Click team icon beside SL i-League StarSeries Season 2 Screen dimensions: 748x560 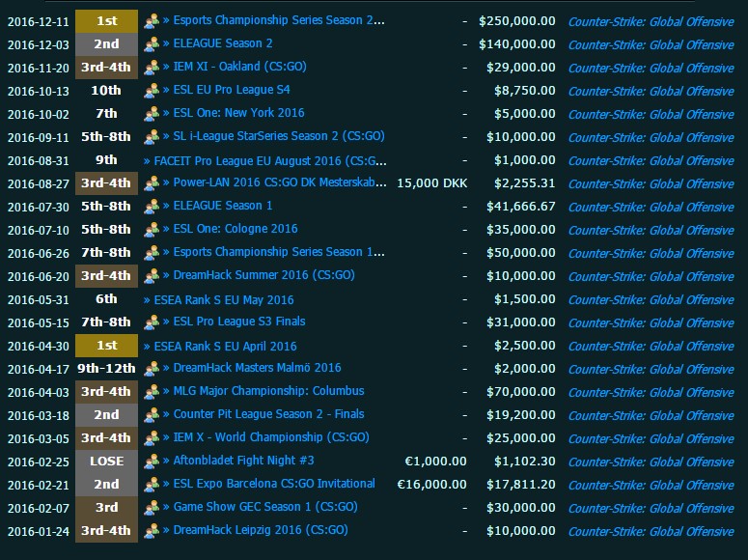(152, 136)
